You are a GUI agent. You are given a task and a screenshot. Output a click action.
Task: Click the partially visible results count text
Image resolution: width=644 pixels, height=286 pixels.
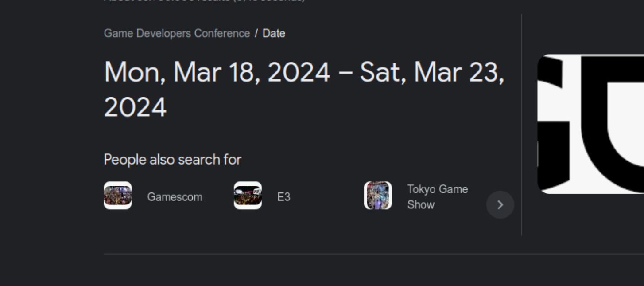click(204, 1)
